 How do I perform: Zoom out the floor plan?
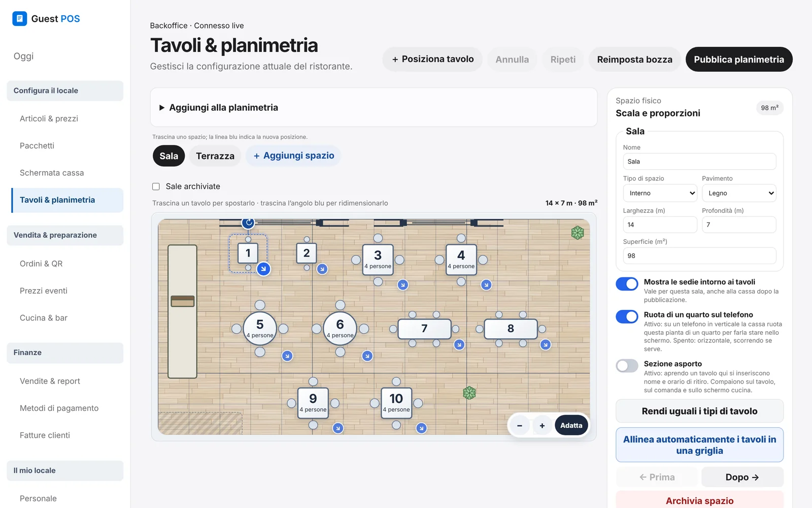click(x=520, y=426)
